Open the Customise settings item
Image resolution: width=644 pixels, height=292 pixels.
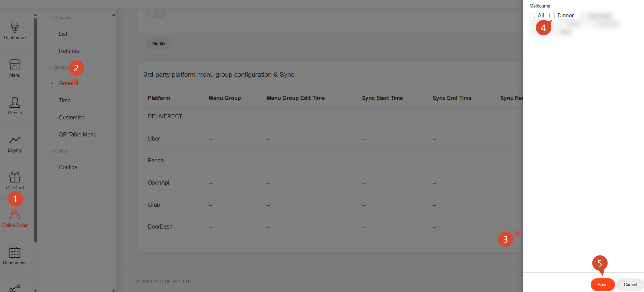click(71, 117)
